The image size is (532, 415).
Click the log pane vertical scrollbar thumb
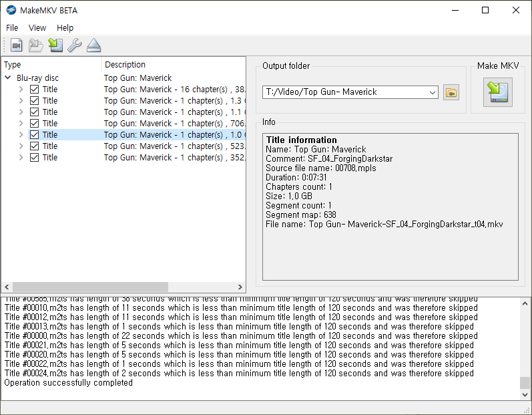[525, 383]
